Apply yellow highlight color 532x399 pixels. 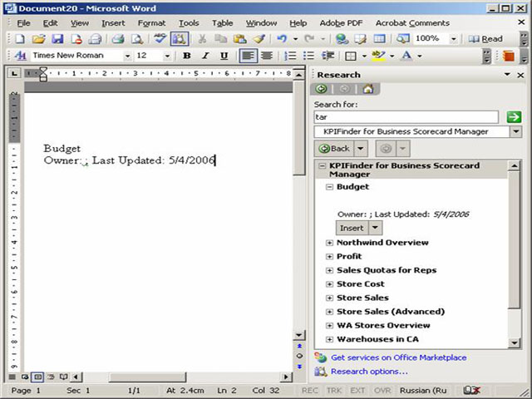(378, 56)
